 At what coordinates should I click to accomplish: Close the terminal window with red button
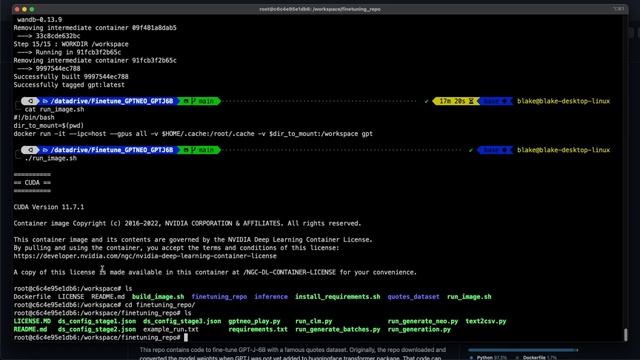click(17, 9)
